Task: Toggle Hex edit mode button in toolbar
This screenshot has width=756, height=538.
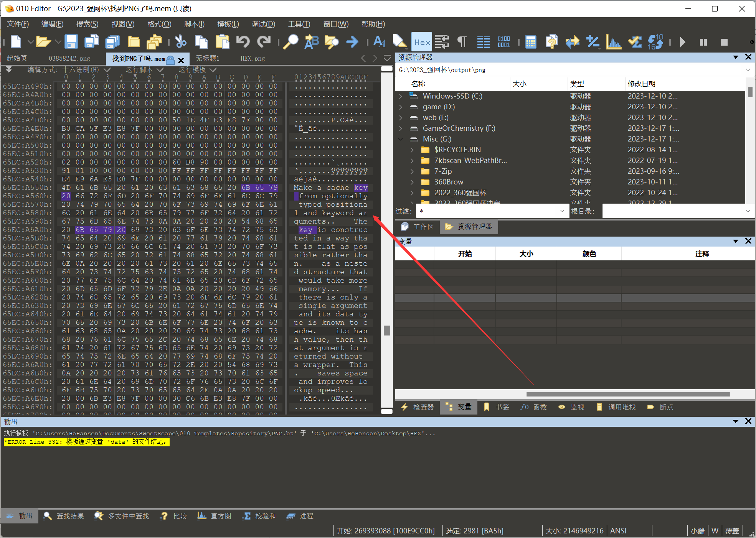Action: pyautogui.click(x=422, y=42)
